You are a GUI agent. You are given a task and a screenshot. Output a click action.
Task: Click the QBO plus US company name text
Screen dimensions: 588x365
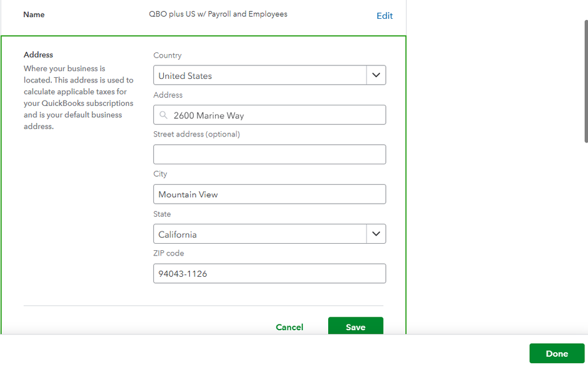click(x=218, y=14)
